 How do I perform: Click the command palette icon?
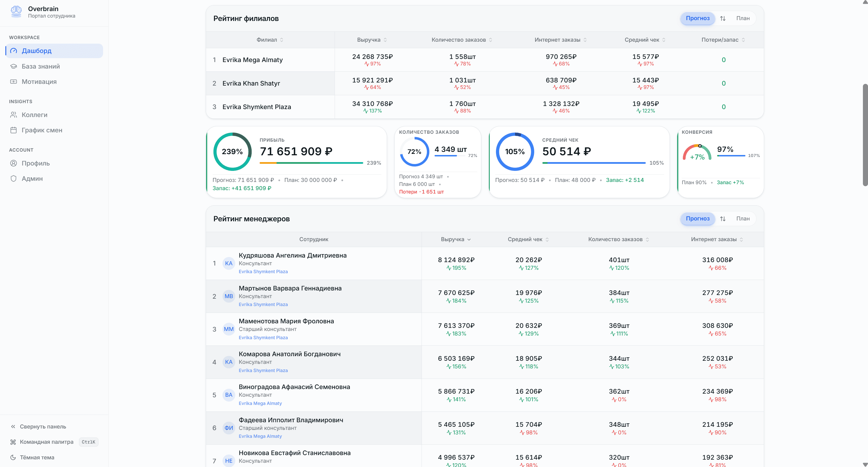point(13,442)
